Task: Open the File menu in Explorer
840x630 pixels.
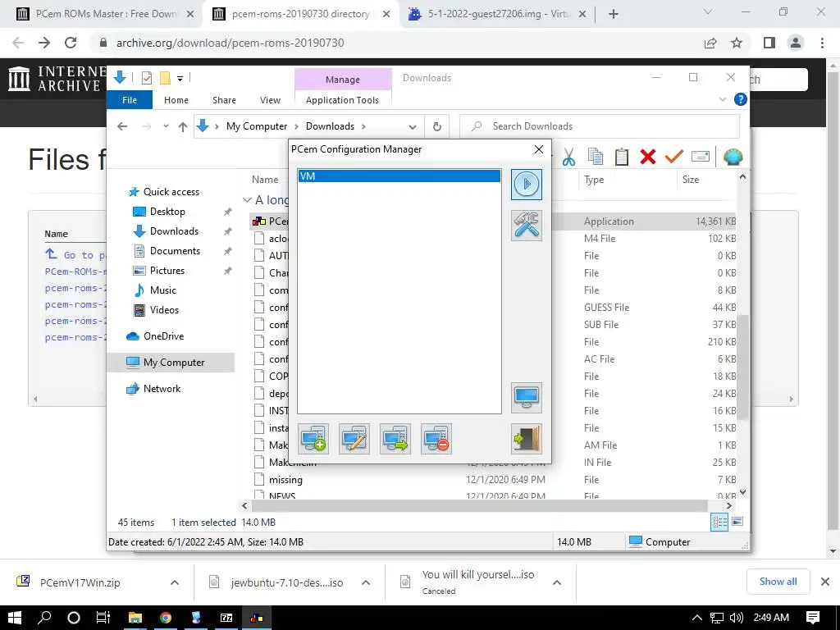Action: point(130,100)
